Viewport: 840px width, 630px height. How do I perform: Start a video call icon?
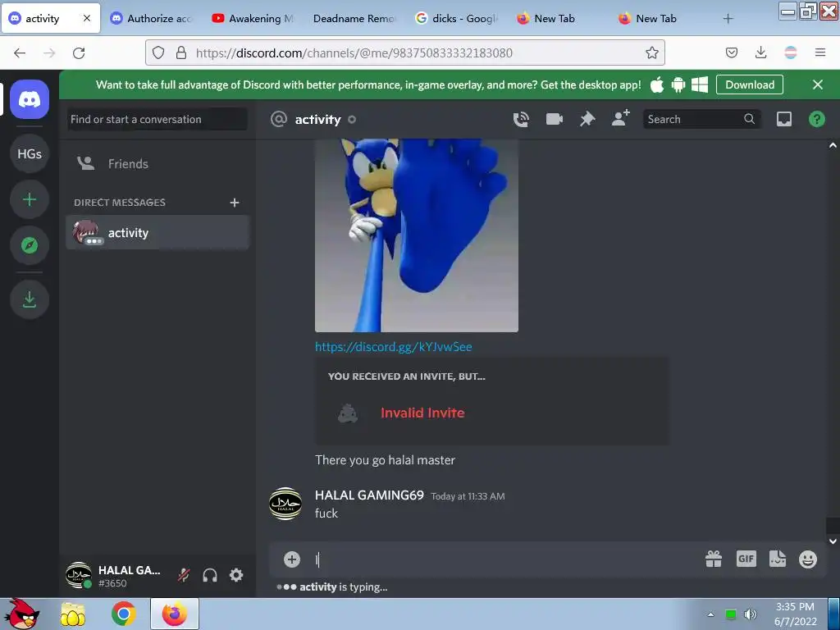click(x=555, y=119)
